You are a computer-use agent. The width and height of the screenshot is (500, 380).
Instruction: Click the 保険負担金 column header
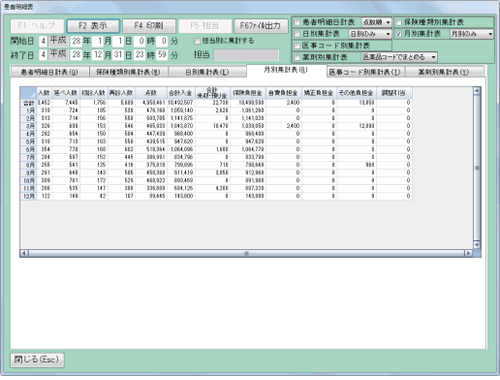[248, 93]
